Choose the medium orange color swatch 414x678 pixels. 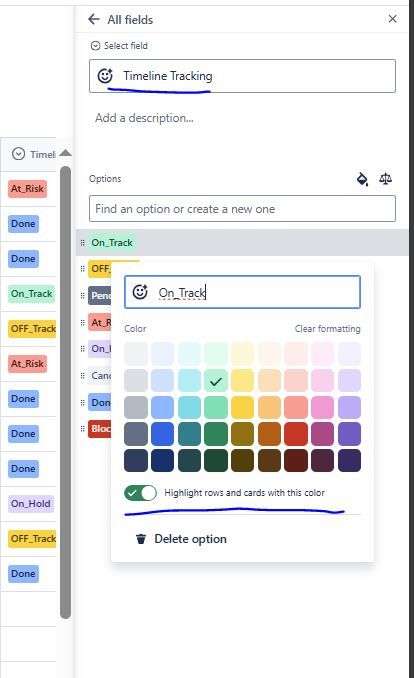269,407
